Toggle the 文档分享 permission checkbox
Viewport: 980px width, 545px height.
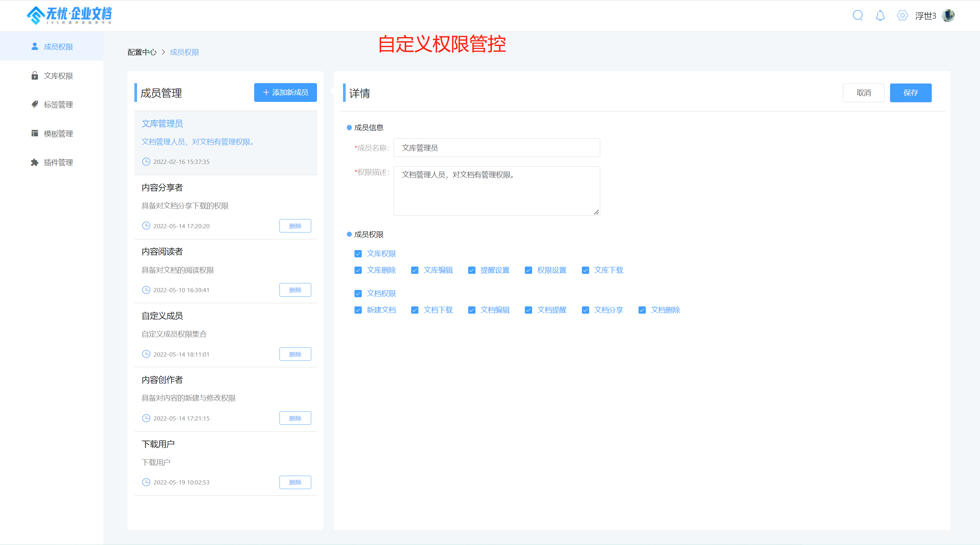tap(585, 310)
